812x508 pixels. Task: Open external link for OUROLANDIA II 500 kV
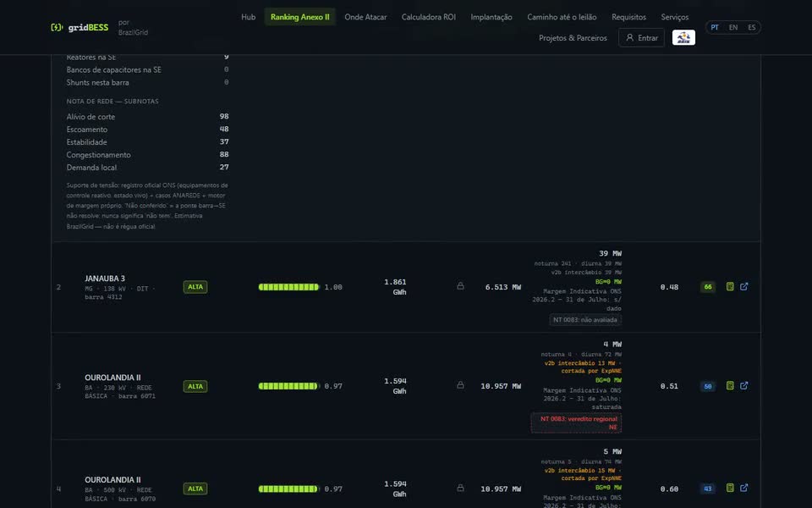[x=744, y=488]
